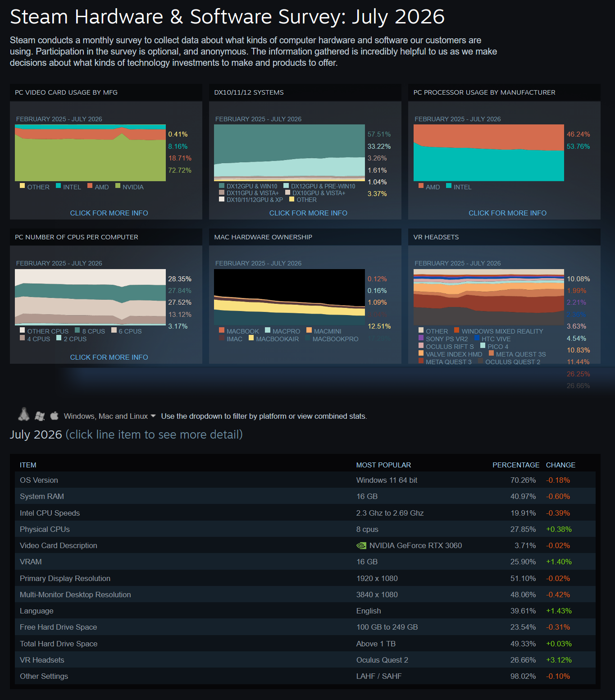Viewport: 615px width, 700px height.
Task: Open the Language row for details
Action: 305,611
